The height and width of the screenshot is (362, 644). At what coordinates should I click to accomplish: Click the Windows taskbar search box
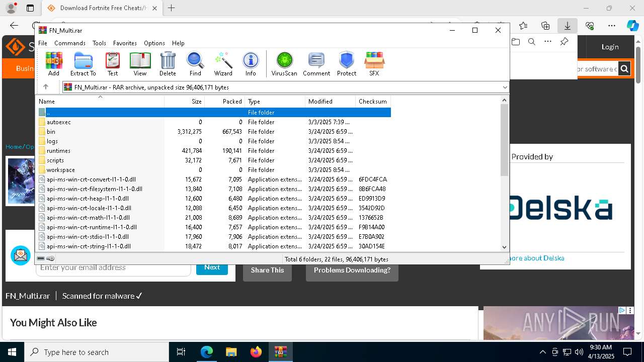97,352
